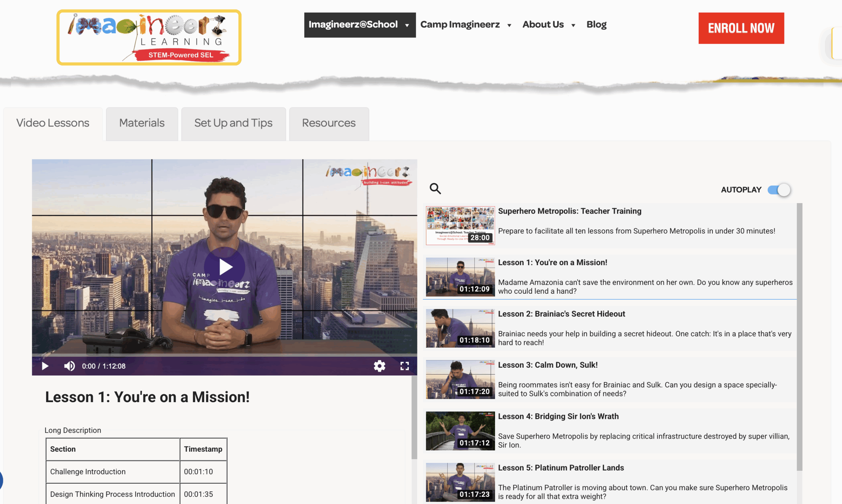Image resolution: width=842 pixels, height=504 pixels.
Task: Select the Teacher Training video thumbnail
Action: coord(460,225)
